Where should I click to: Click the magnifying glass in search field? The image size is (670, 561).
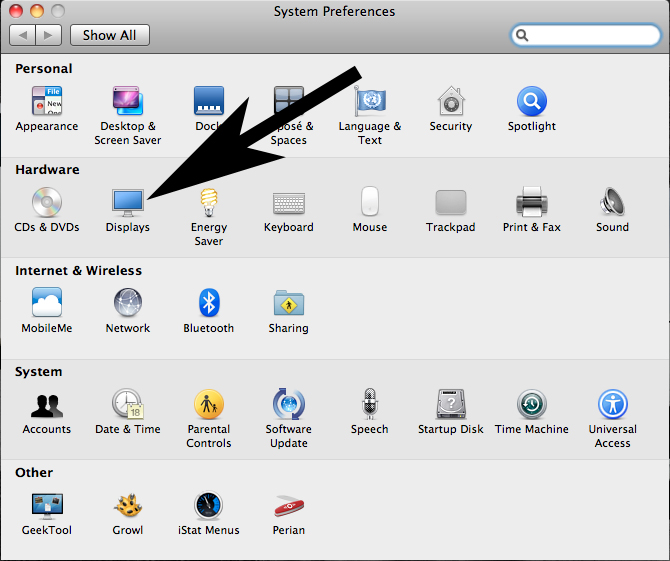(x=522, y=35)
